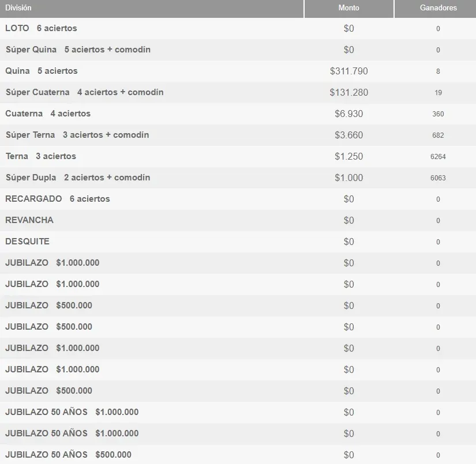The height and width of the screenshot is (464, 476).
Task: Click the winner count 8 for Quina
Action: tap(438, 71)
